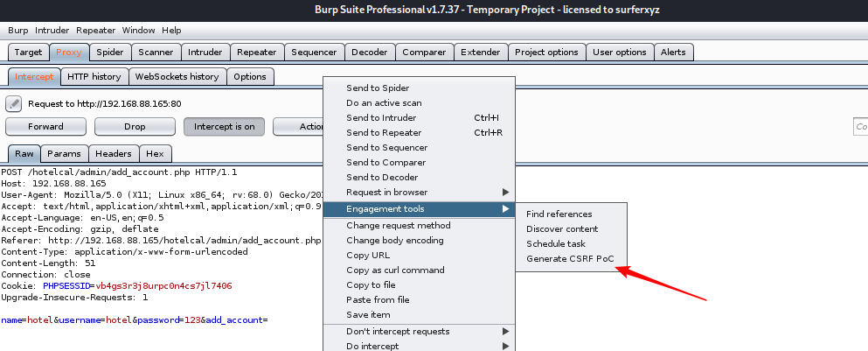Select the proxy Options sub-tab
The width and height of the screenshot is (868, 351).
250,76
